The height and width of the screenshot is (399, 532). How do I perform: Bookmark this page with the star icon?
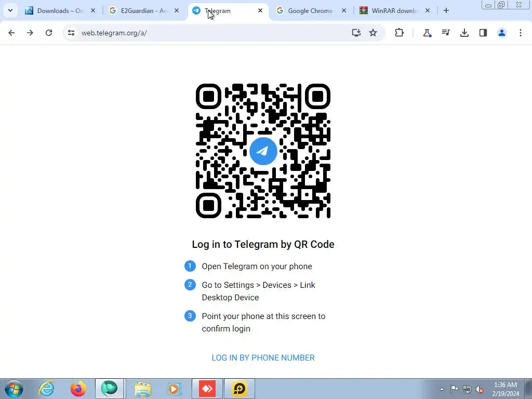(373, 33)
